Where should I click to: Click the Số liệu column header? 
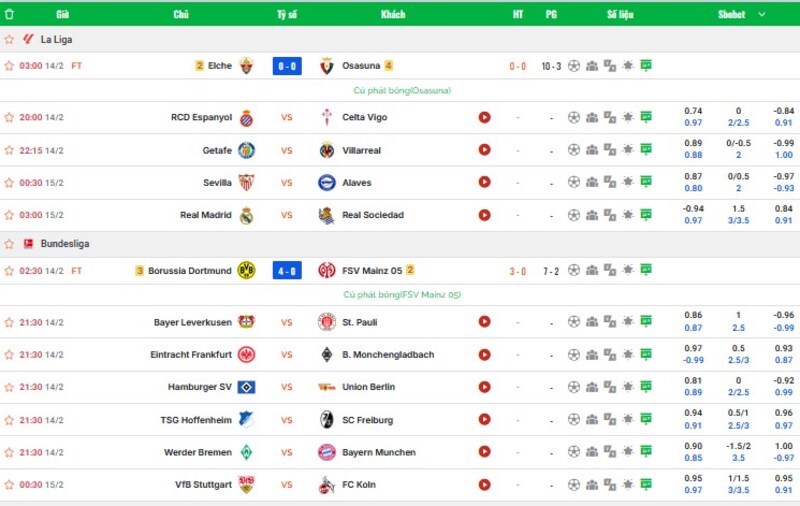click(x=620, y=15)
